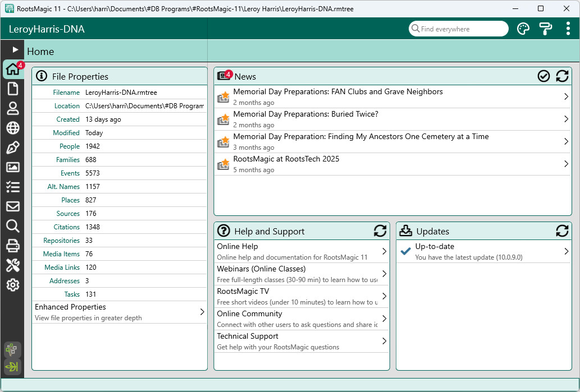Open Memorial Day FAN Clubs news article
The image size is (580, 392).
tap(393, 97)
